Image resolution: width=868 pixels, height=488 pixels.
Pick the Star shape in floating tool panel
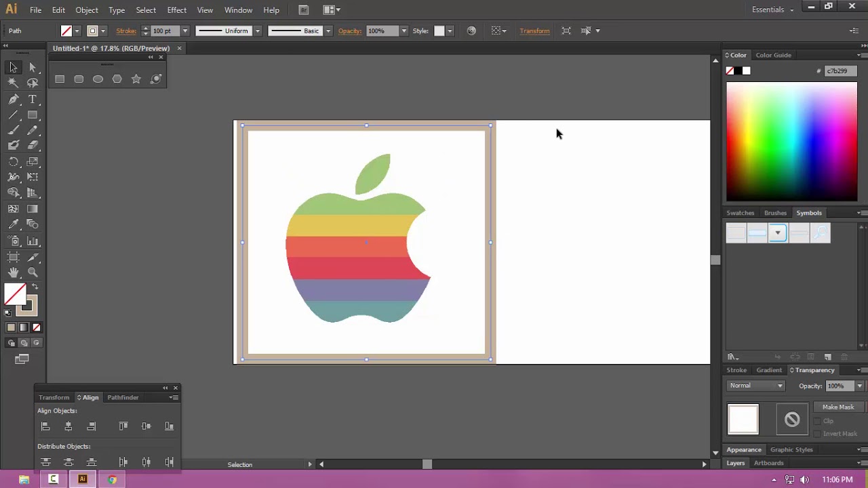136,79
